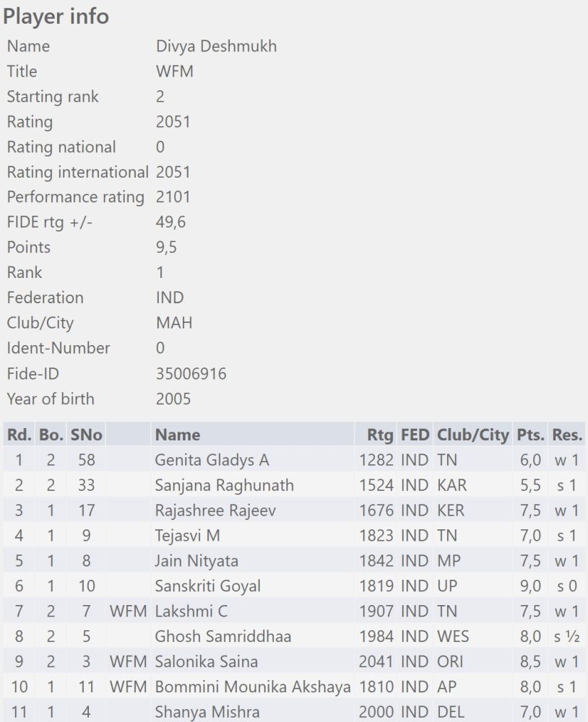Screen dimensions: 588x722
Task: Click the Pts. column header
Action: tap(530, 435)
